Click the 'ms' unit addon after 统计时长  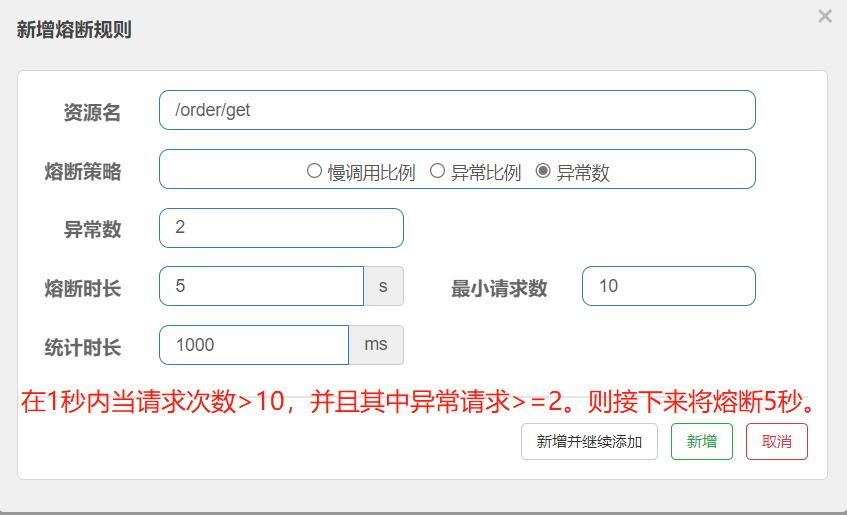point(376,345)
